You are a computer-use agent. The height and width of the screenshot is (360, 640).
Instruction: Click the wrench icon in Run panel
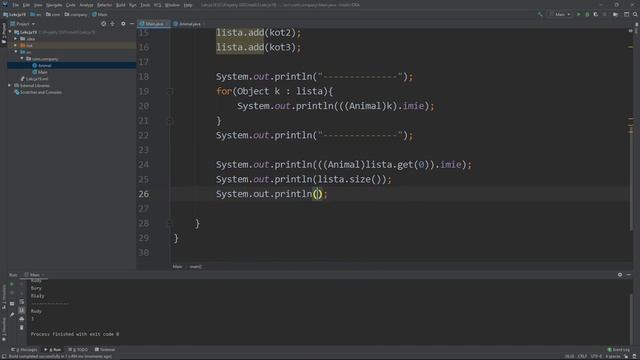pyautogui.click(x=12, y=314)
